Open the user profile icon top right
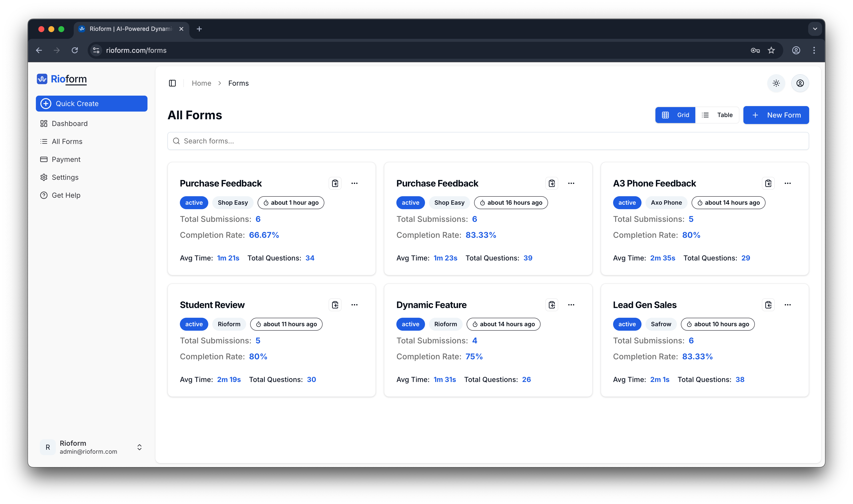This screenshot has width=853, height=504. (x=800, y=83)
